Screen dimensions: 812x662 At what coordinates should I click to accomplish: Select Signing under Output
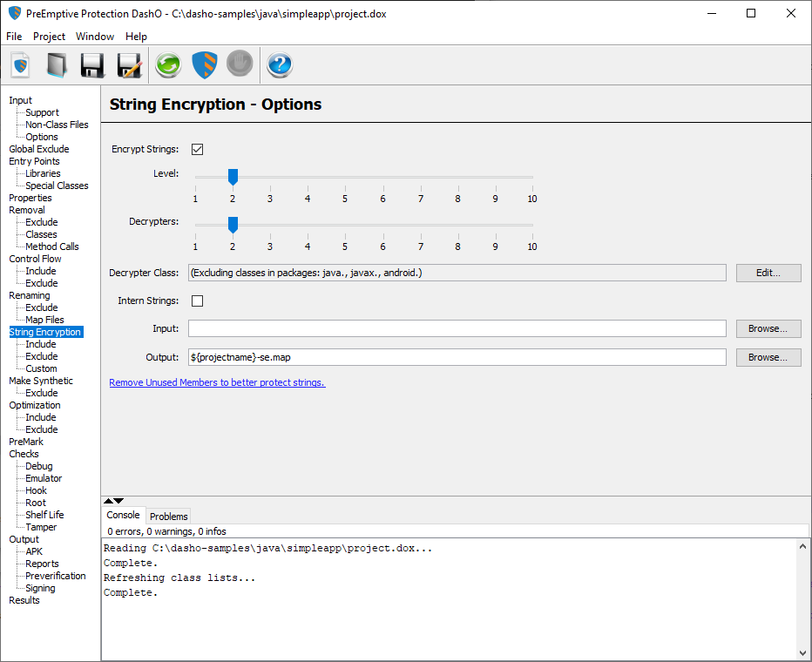tap(40, 589)
